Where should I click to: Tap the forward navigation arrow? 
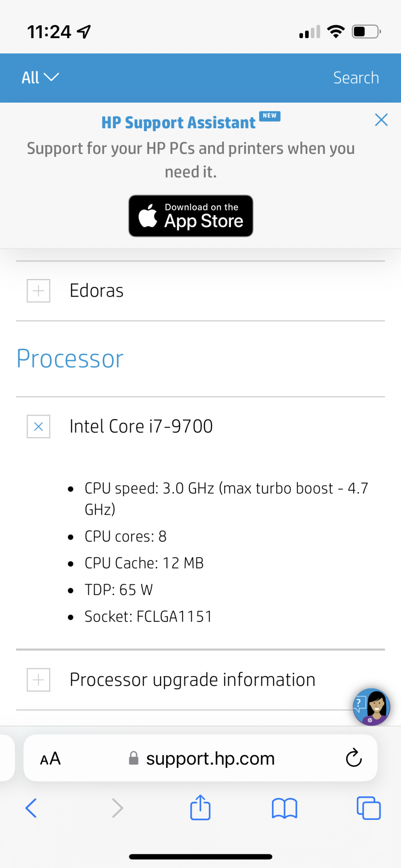(x=117, y=808)
